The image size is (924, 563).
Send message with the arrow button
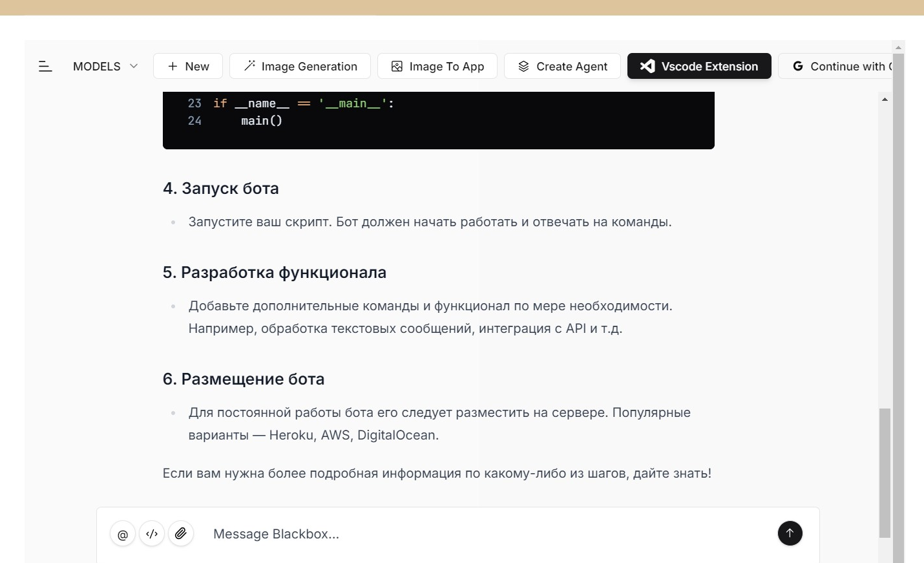(790, 533)
